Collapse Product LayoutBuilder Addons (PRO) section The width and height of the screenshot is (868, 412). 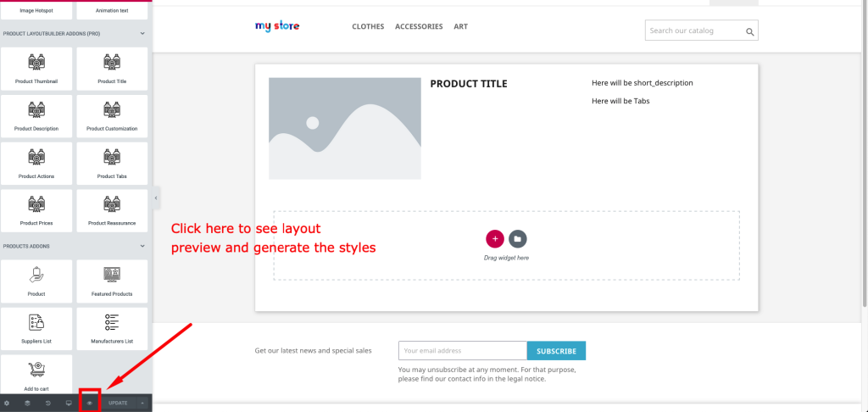[142, 34]
